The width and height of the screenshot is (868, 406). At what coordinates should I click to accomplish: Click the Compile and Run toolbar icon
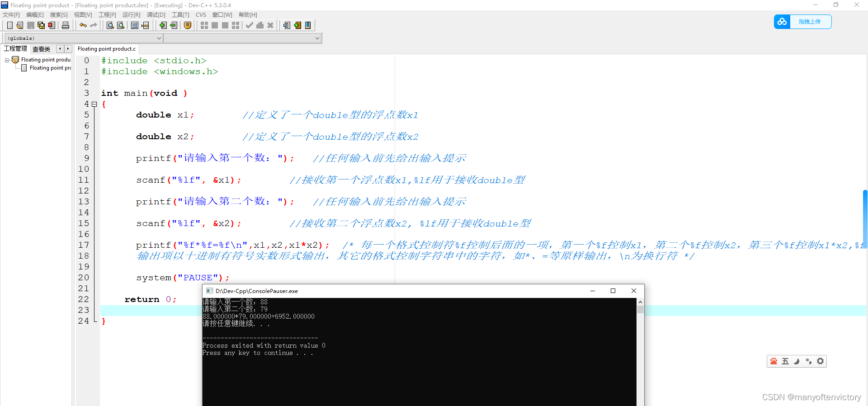(x=225, y=25)
